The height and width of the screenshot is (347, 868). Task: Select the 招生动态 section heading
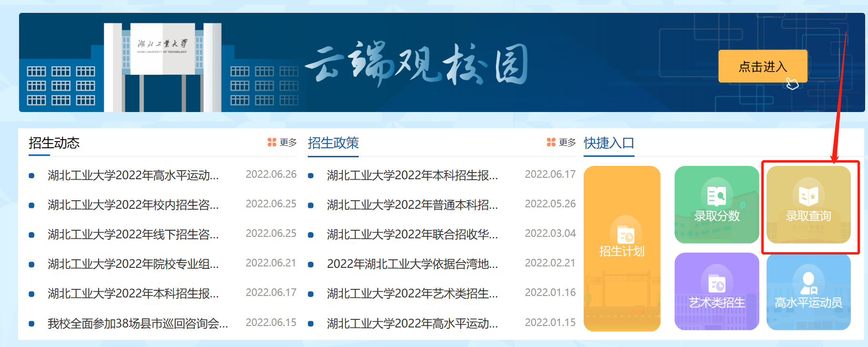click(54, 143)
